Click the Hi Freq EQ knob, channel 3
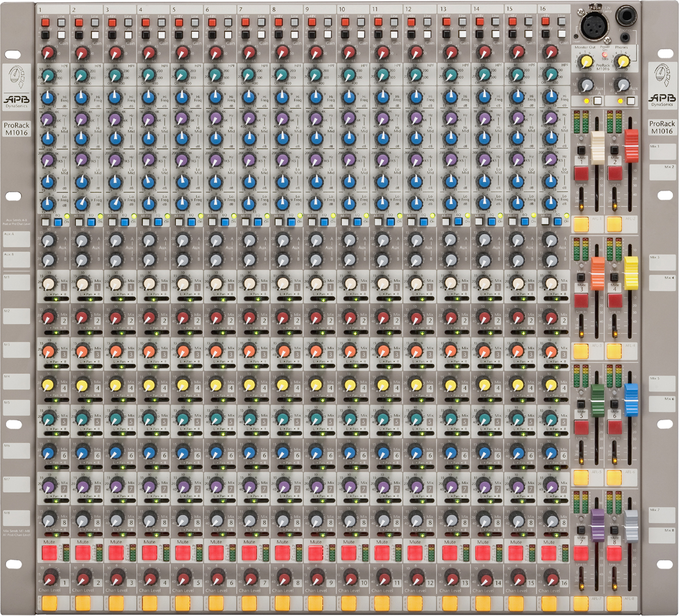The height and width of the screenshot is (616, 679). pos(115,97)
